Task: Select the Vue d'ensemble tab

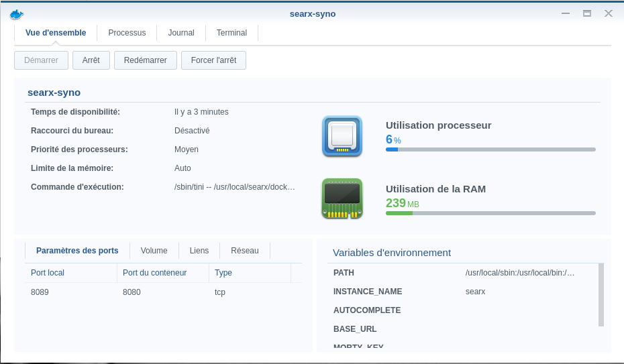Action: point(56,33)
